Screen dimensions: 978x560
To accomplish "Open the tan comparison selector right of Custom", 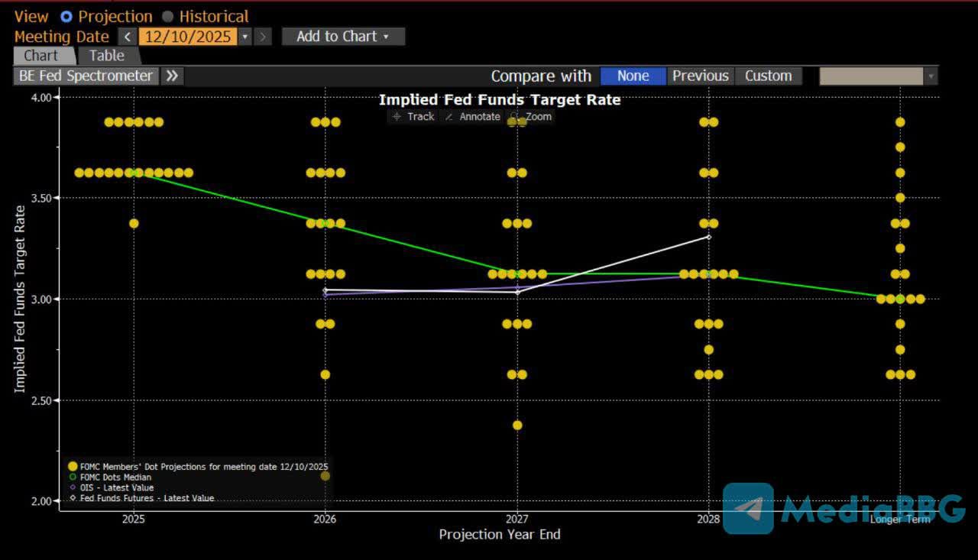I will [x=877, y=76].
